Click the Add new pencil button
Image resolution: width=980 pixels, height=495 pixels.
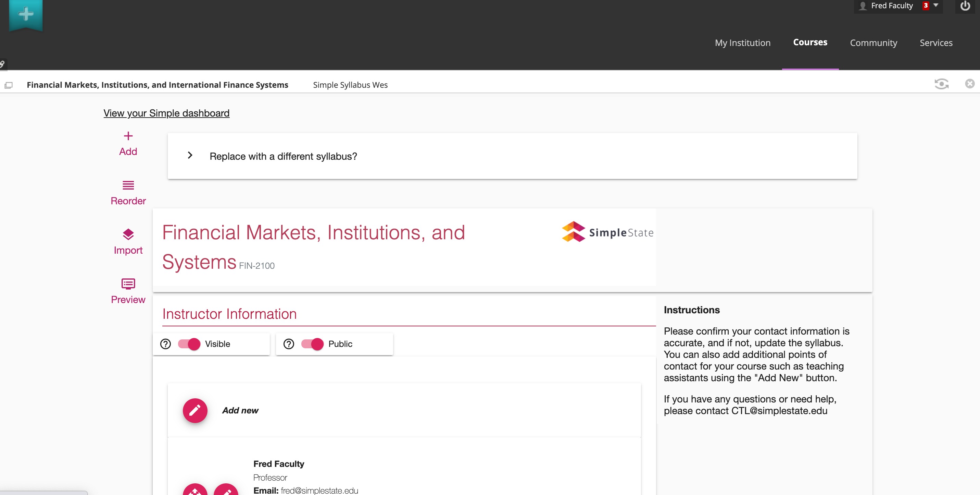[x=195, y=410]
